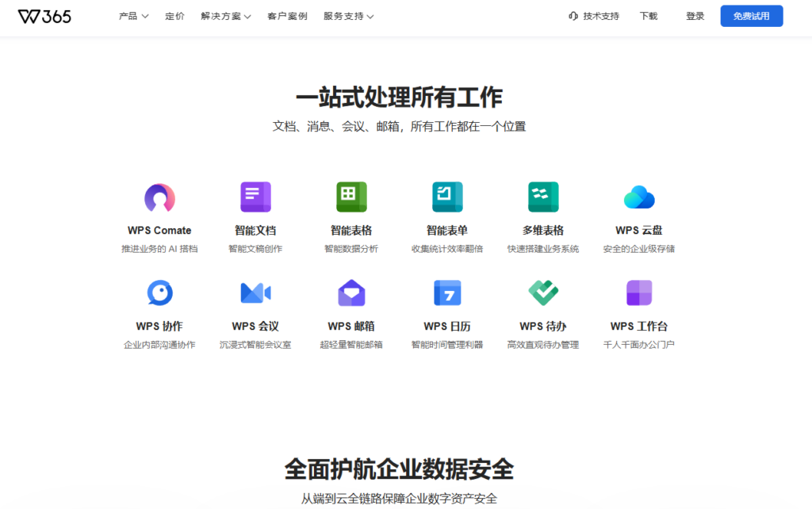The width and height of the screenshot is (812, 509).
Task: Launch the WPS 会议 video camera icon
Action: tap(255, 293)
